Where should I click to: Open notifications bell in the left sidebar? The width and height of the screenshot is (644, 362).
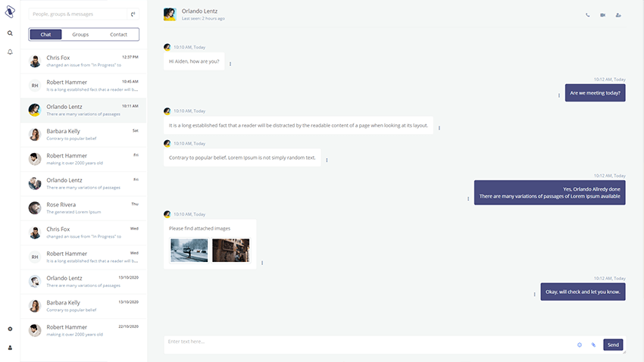click(10, 52)
